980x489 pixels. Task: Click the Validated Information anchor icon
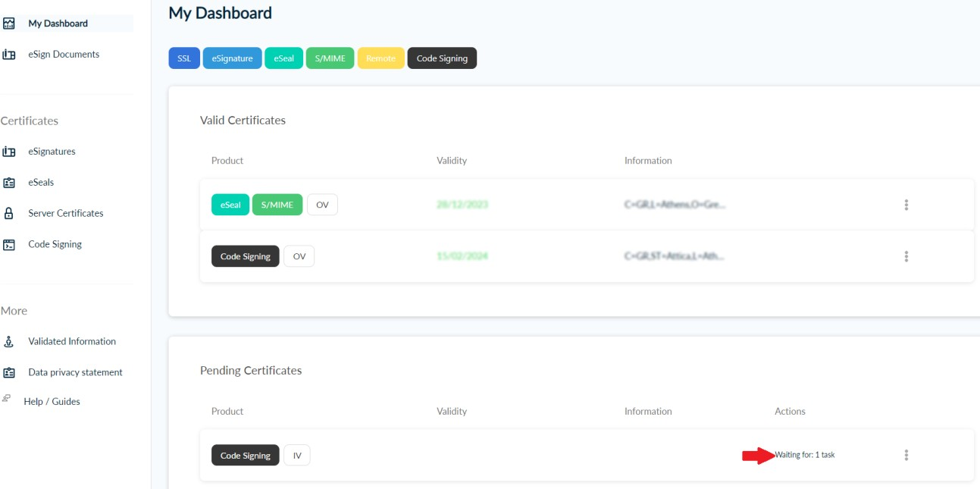coord(9,342)
